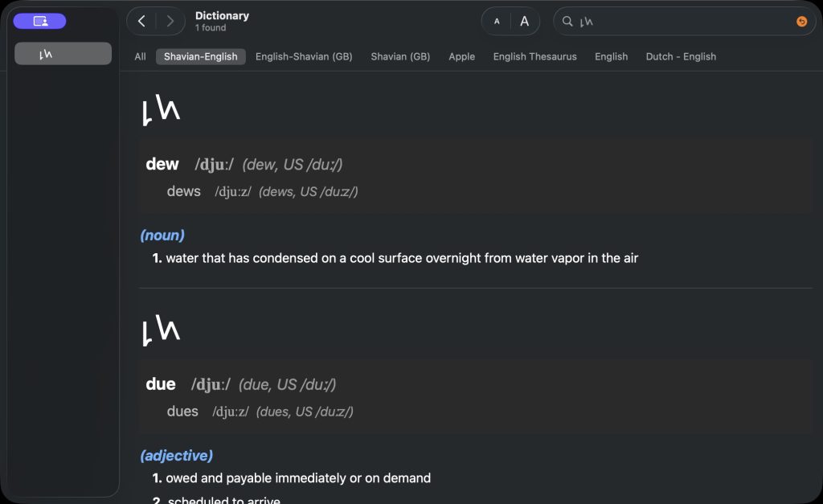Go forward with the right chevron
The image size is (823, 504).
click(x=170, y=22)
